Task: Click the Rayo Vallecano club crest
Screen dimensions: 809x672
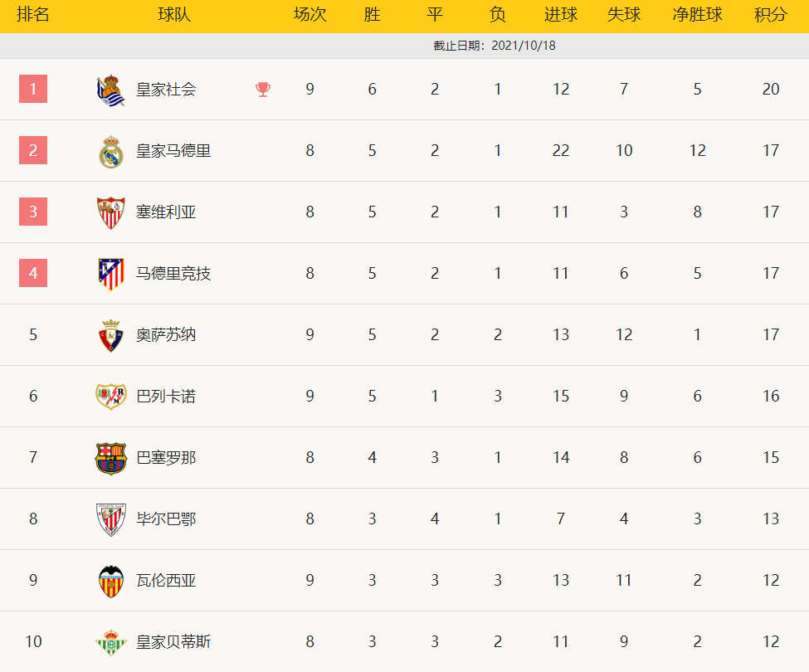Action: (111, 396)
